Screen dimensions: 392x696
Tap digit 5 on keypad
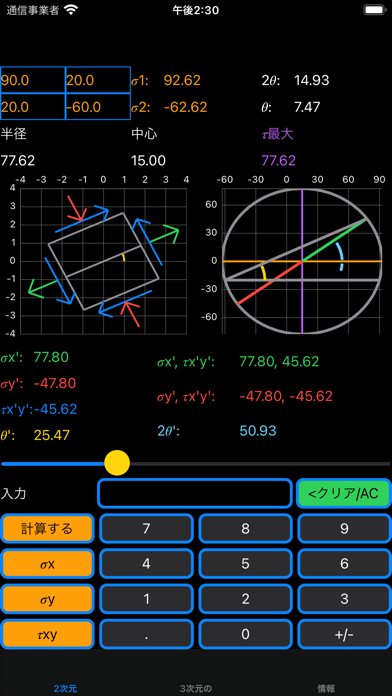[x=245, y=564]
